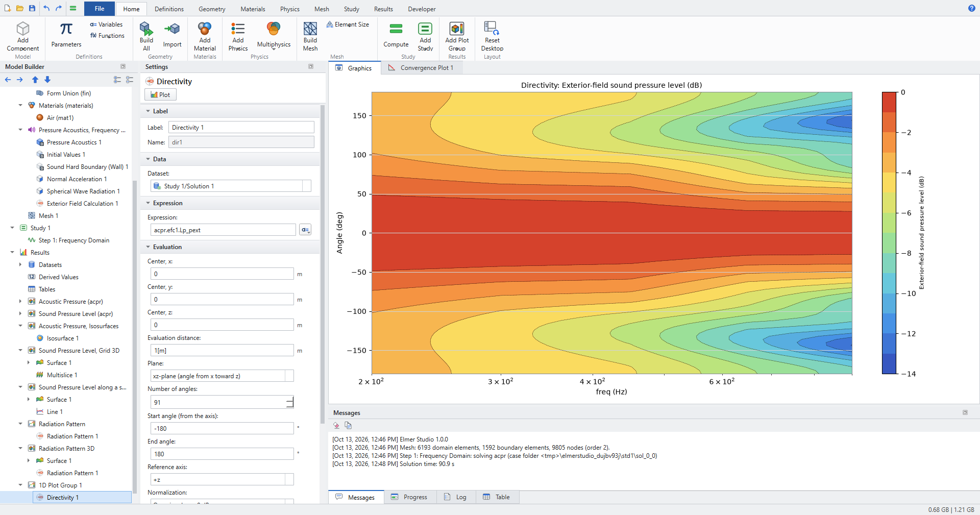The width and height of the screenshot is (980, 515).
Task: Expand the Datasets node in Results
Action: (x=20, y=265)
